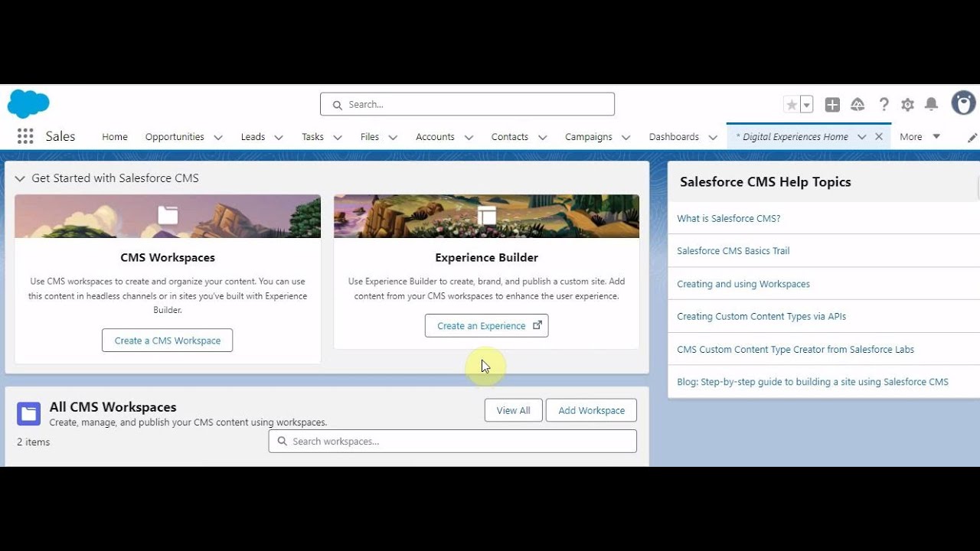Screen dimensions: 980x551
Task: Open the favorites list dropdown arrow
Action: pos(806,105)
